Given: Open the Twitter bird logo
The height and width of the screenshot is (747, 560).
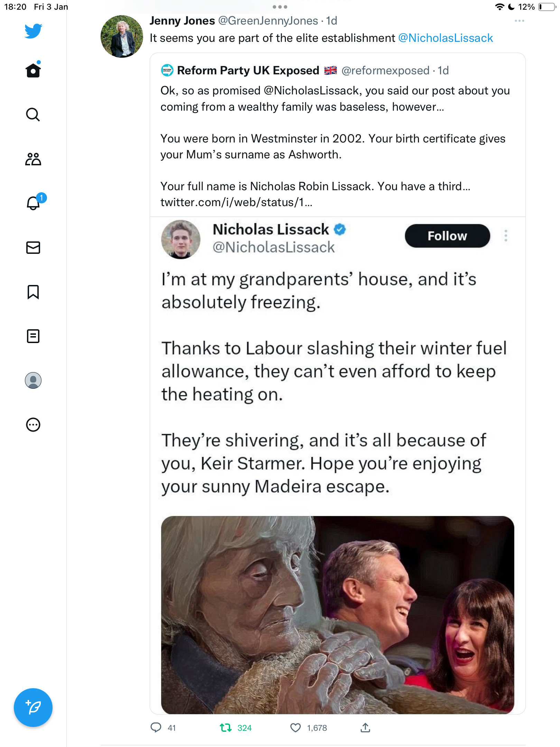Looking at the screenshot, I should tap(33, 31).
